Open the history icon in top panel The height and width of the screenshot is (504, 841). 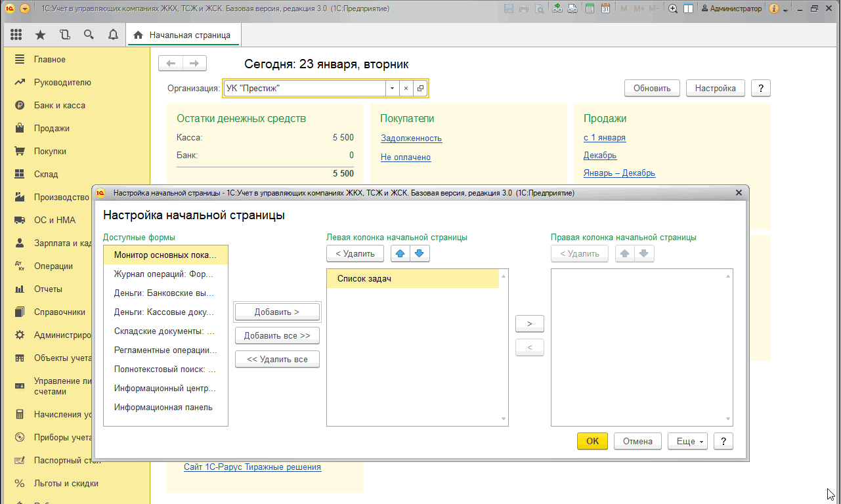[64, 35]
